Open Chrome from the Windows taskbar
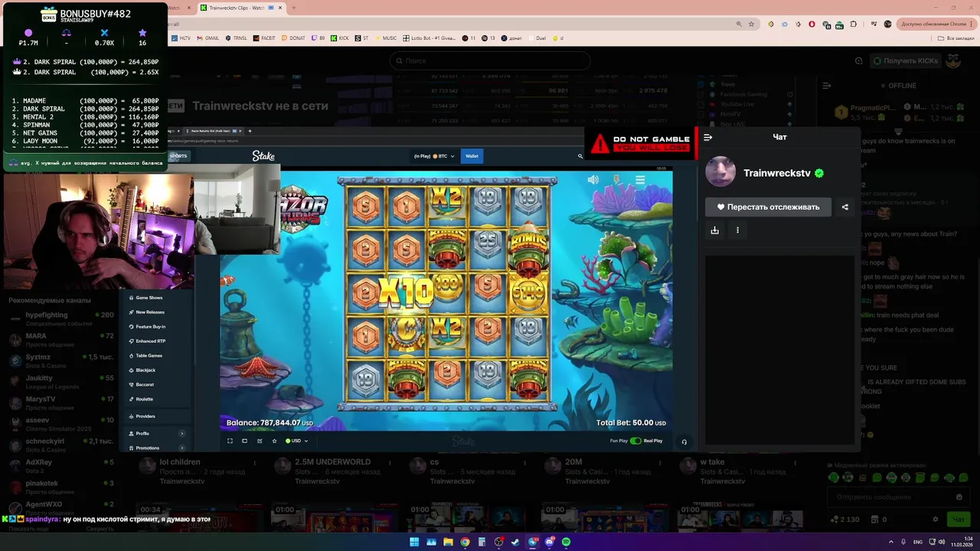This screenshot has width=980, height=551. (465, 542)
